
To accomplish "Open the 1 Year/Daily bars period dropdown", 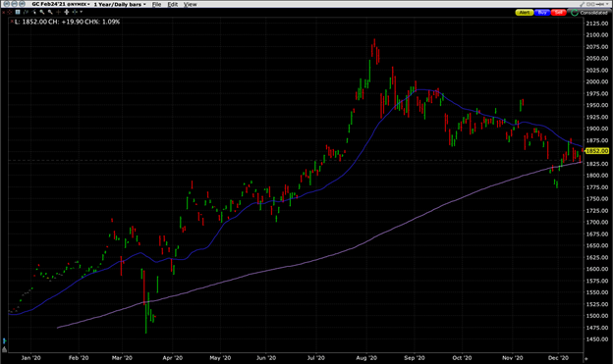I will point(120,4).
